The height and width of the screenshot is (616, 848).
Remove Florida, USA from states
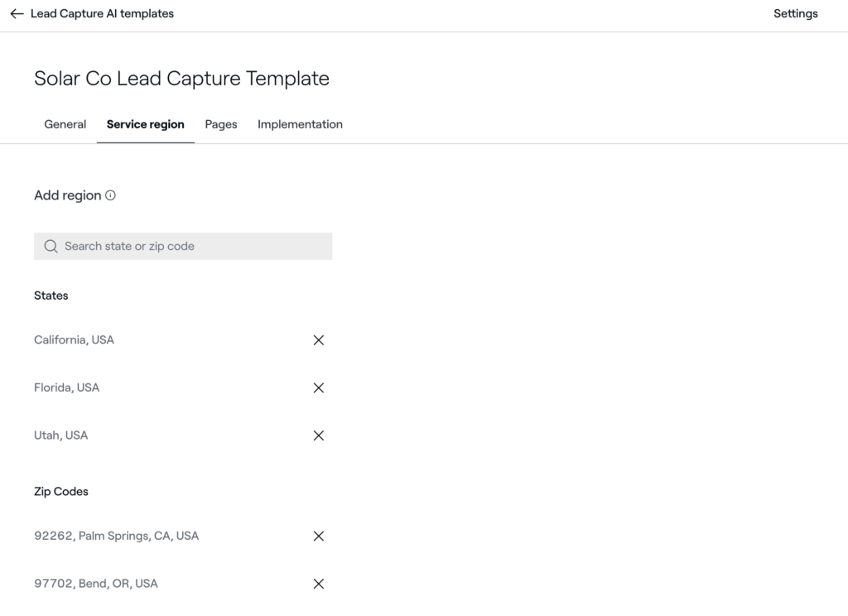coord(319,387)
